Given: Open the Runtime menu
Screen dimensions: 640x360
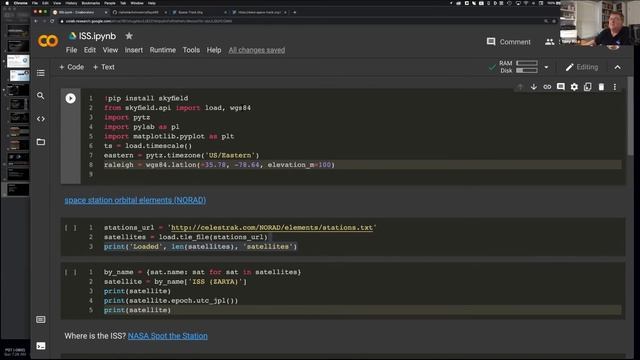Looking at the screenshot, I should (x=162, y=50).
